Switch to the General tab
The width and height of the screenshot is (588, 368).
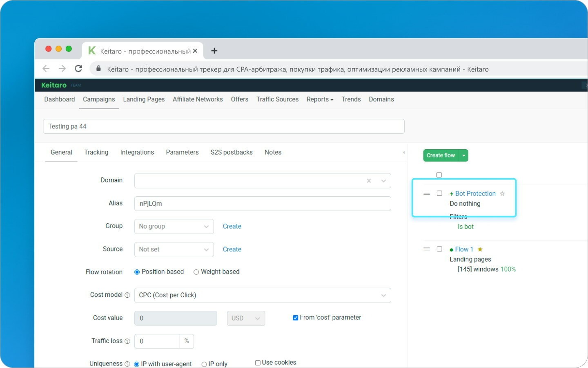(x=61, y=152)
